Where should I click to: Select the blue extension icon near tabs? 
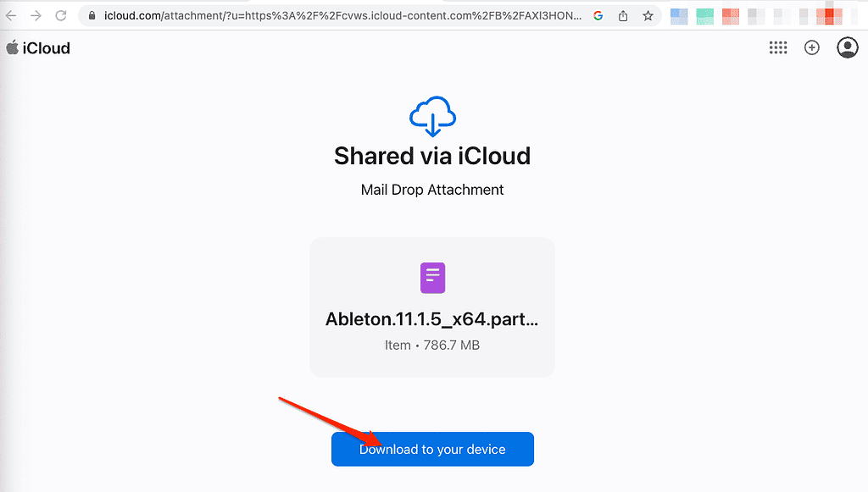pyautogui.click(x=678, y=15)
